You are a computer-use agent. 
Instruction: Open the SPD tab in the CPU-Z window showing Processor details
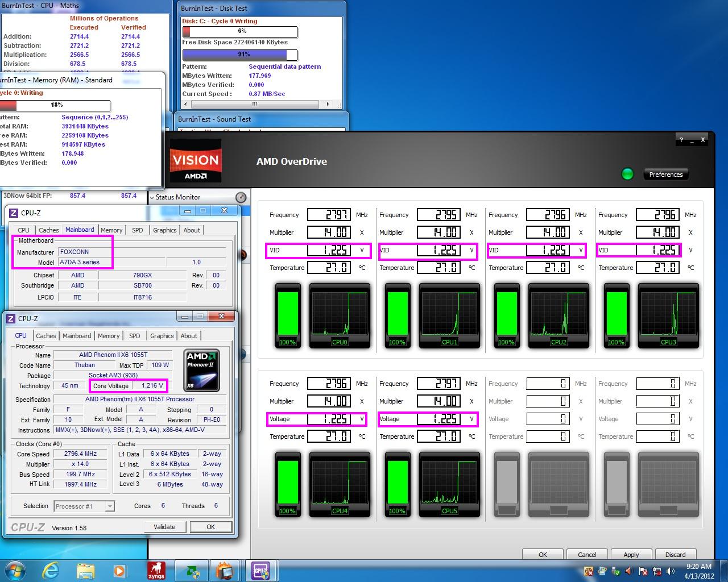click(134, 336)
